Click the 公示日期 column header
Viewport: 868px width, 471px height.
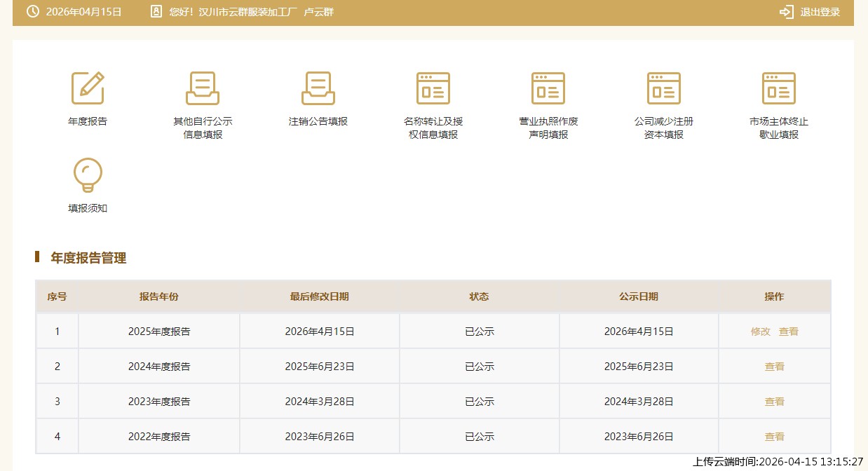639,296
